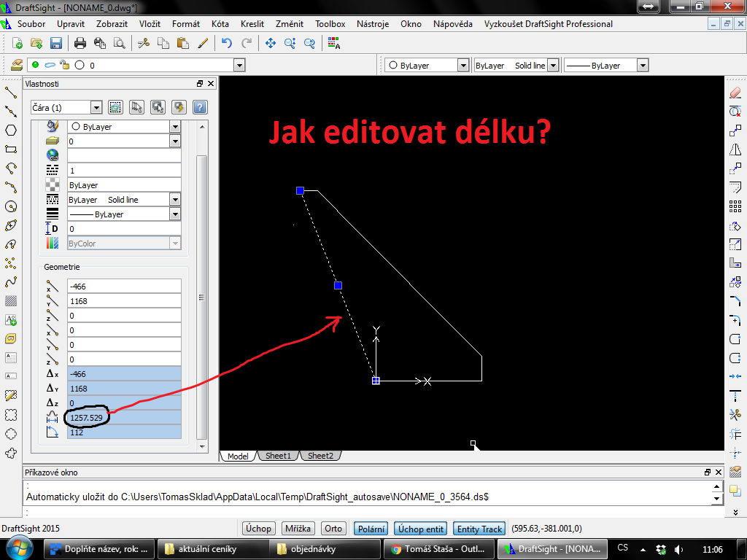Click the Print icon

tap(80, 43)
